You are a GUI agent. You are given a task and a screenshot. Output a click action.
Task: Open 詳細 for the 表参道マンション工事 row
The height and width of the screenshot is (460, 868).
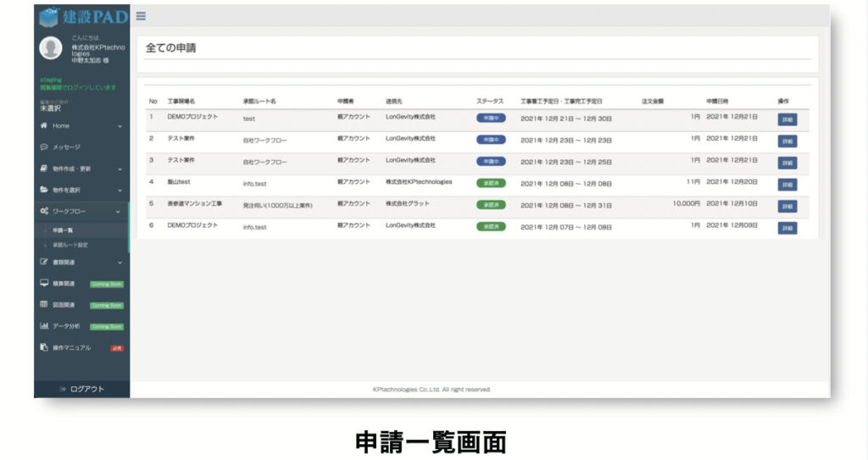[x=787, y=207]
